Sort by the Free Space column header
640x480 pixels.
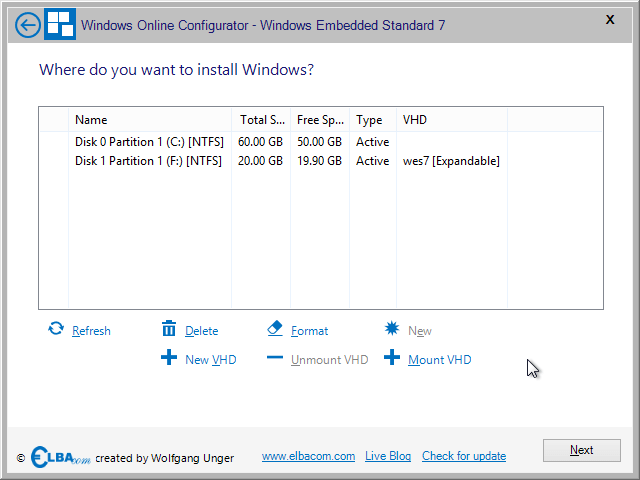(320, 120)
